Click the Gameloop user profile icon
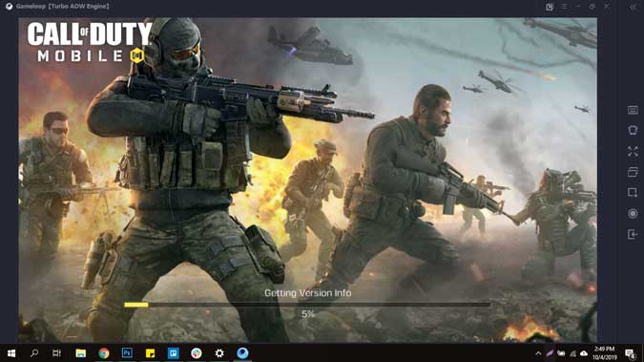The height and width of the screenshot is (362, 644). pos(550,7)
